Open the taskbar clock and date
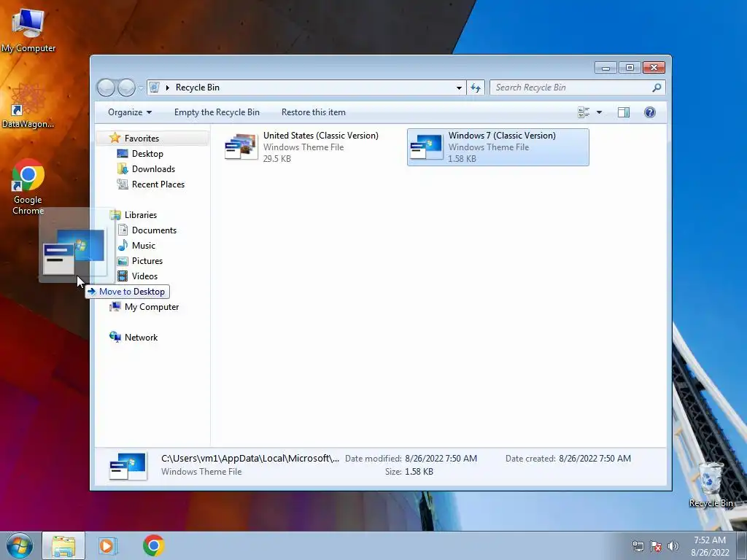The height and width of the screenshot is (560, 747). pyautogui.click(x=710, y=546)
